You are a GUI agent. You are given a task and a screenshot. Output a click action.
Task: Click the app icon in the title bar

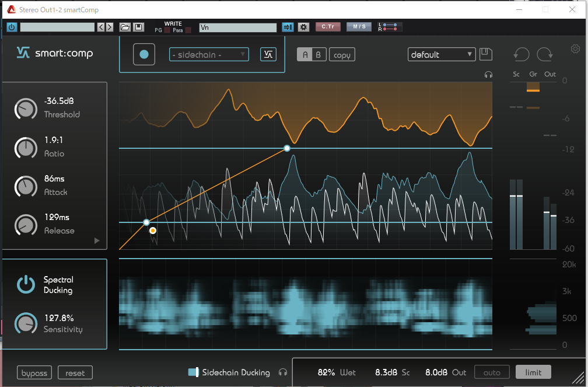[x=11, y=10]
